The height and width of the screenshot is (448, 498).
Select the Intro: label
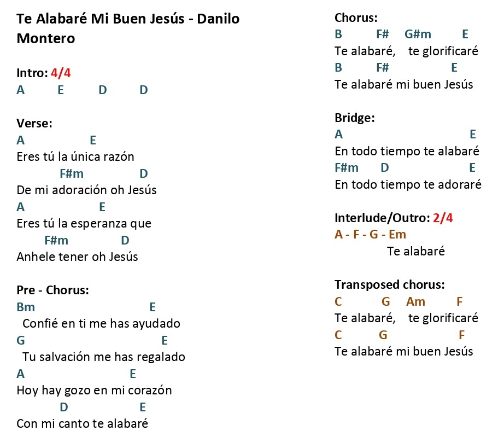point(32,73)
